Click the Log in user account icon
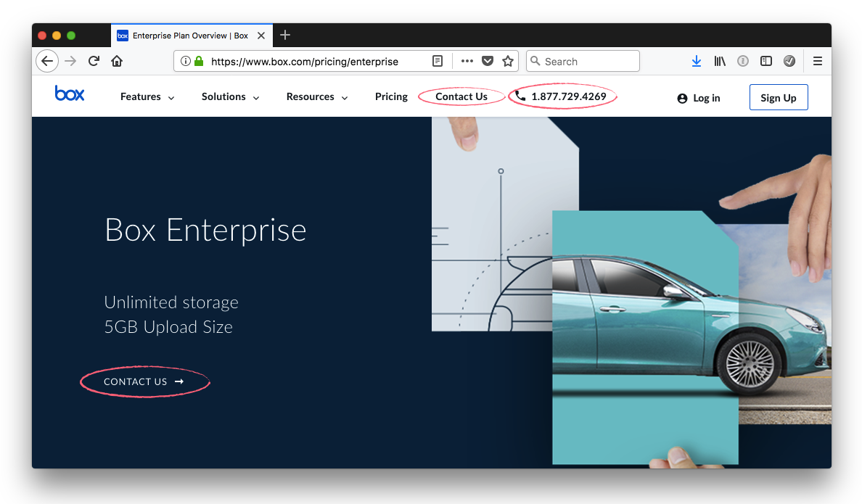This screenshot has height=504, width=862. coord(682,99)
